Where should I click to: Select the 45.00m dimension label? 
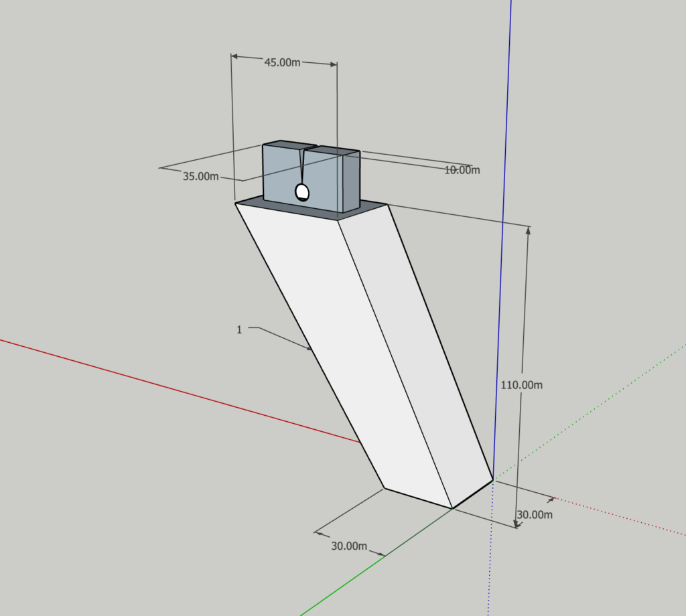[282, 62]
